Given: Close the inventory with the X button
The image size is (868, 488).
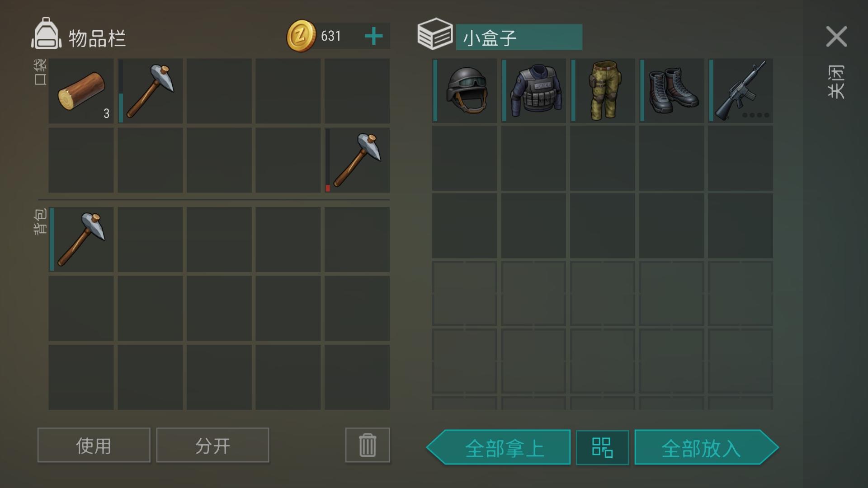Looking at the screenshot, I should click(x=836, y=36).
